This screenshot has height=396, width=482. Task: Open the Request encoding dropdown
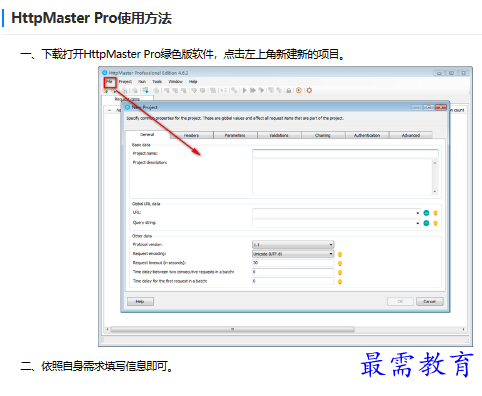293,254
